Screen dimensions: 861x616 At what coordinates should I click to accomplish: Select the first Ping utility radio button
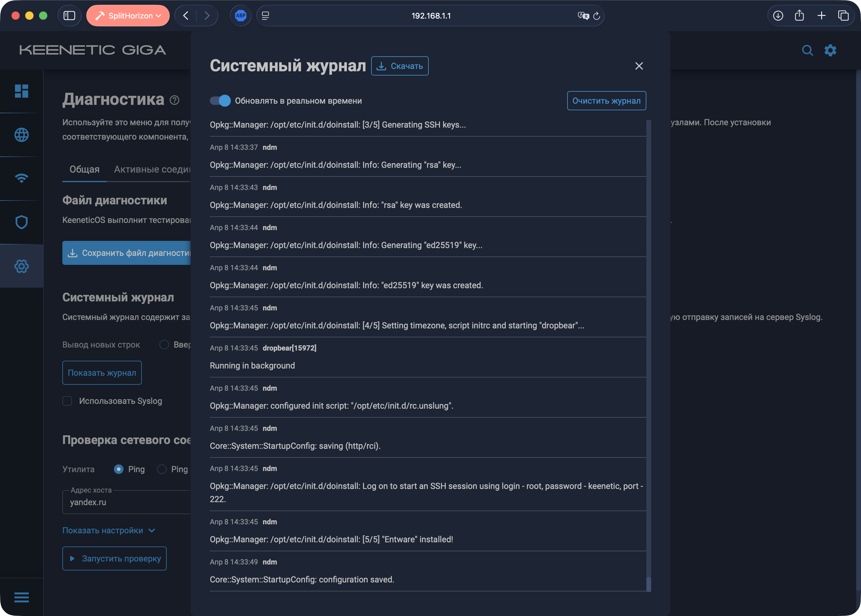119,469
